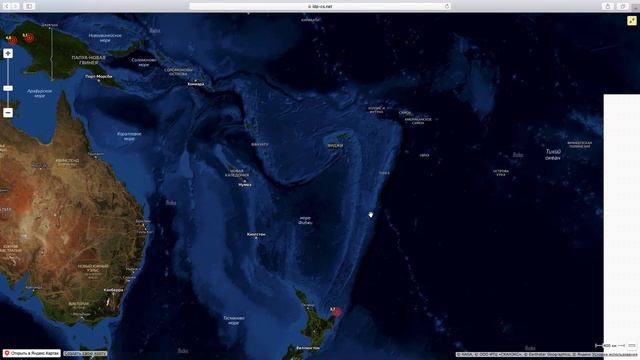The width and height of the screenshot is (640, 360).
Task: Zoom out with the map minus button
Action: pyautogui.click(x=8, y=113)
